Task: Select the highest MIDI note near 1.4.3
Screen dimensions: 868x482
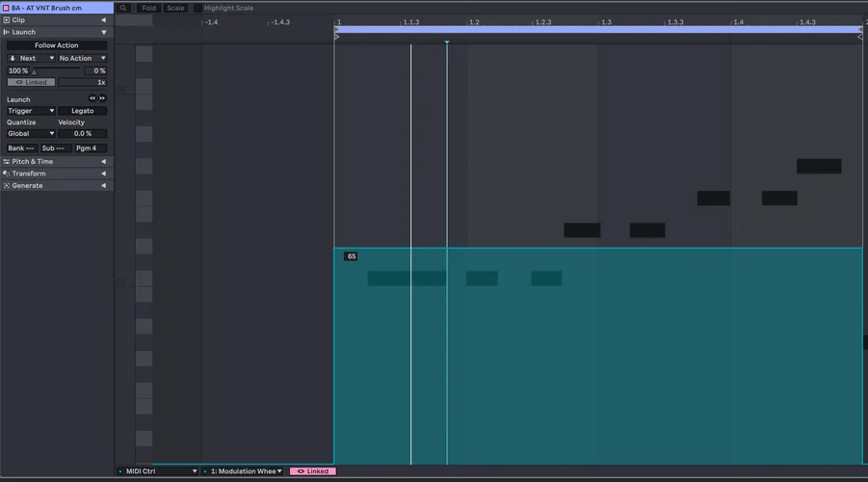Action: pos(819,166)
